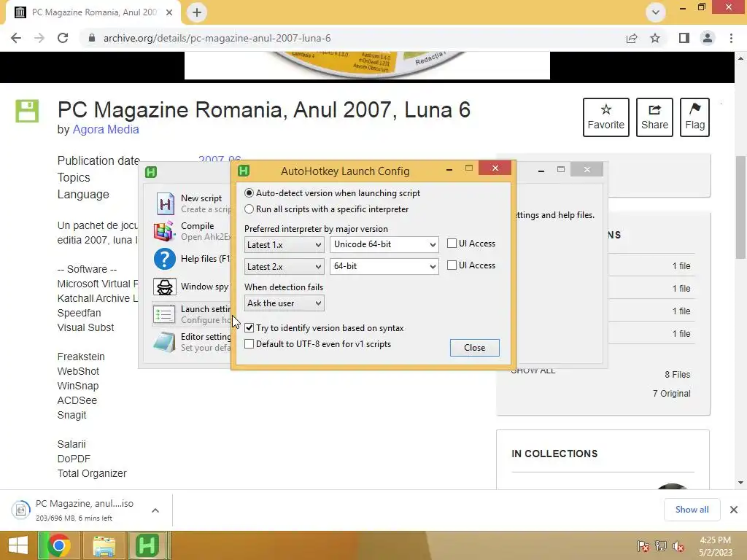The height and width of the screenshot is (560, 747).
Task: Open the Chrome profile menu
Action: coord(708,38)
